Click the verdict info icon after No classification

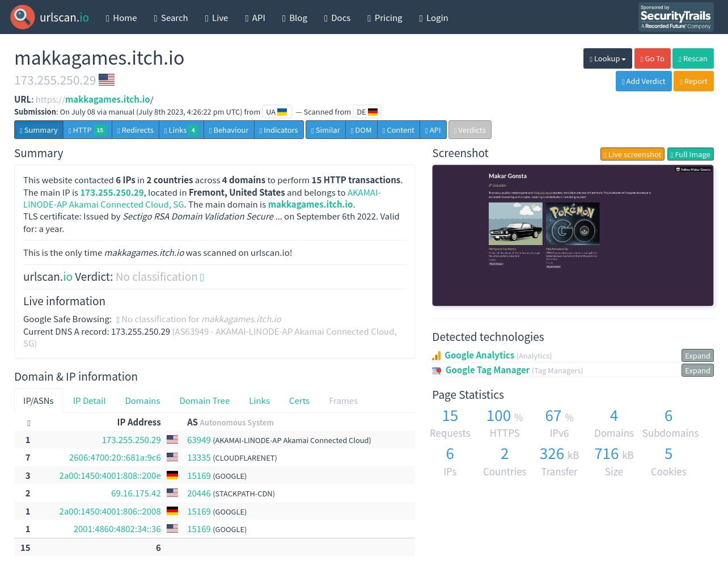point(202,277)
